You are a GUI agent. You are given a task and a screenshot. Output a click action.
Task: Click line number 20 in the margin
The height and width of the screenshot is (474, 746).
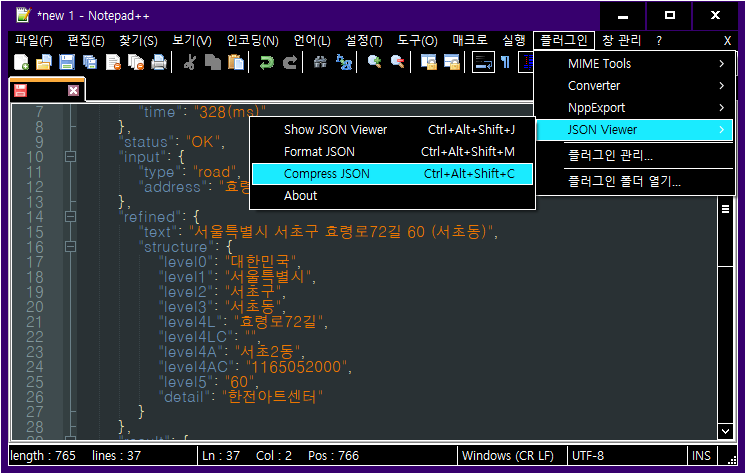[x=35, y=307]
